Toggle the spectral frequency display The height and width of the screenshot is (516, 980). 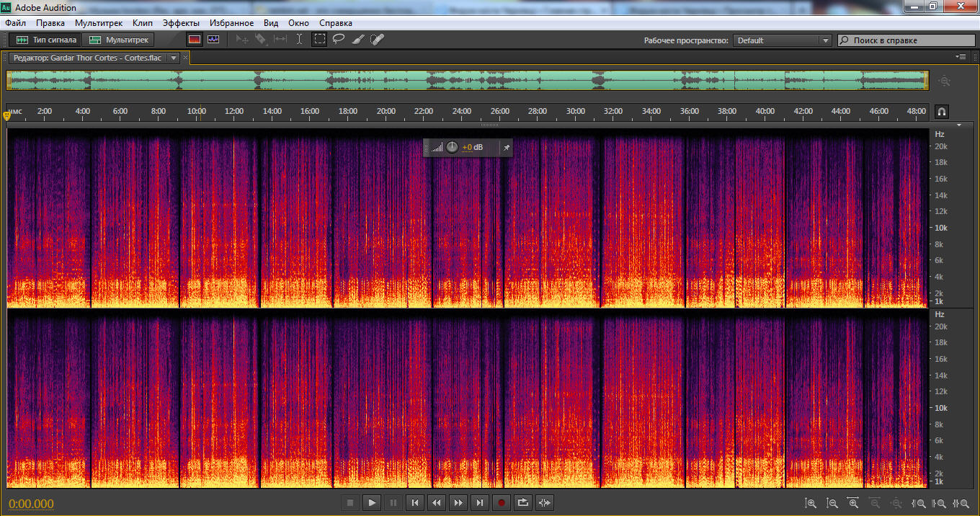click(194, 40)
